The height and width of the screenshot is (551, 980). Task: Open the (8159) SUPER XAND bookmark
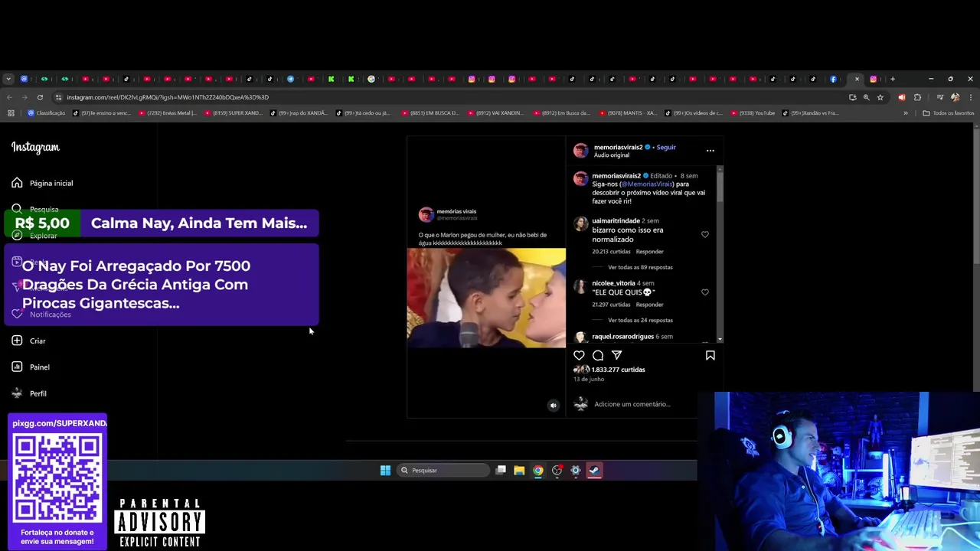pyautogui.click(x=233, y=113)
